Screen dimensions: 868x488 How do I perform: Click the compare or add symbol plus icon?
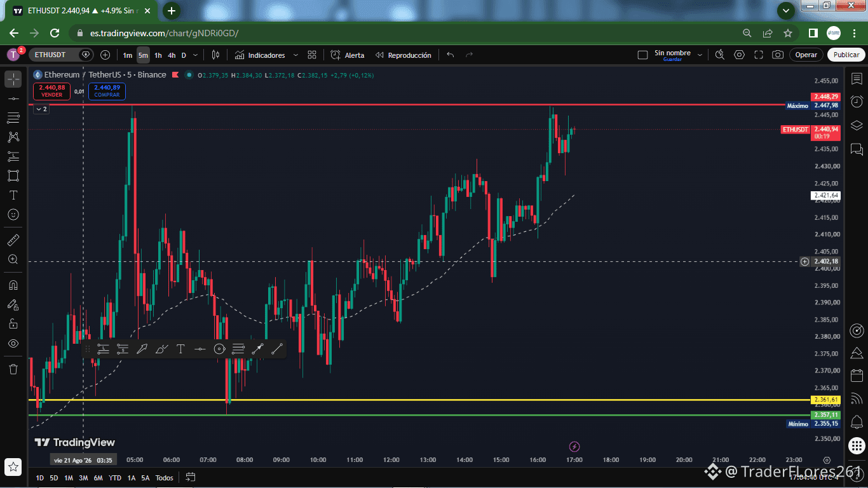[x=105, y=55]
